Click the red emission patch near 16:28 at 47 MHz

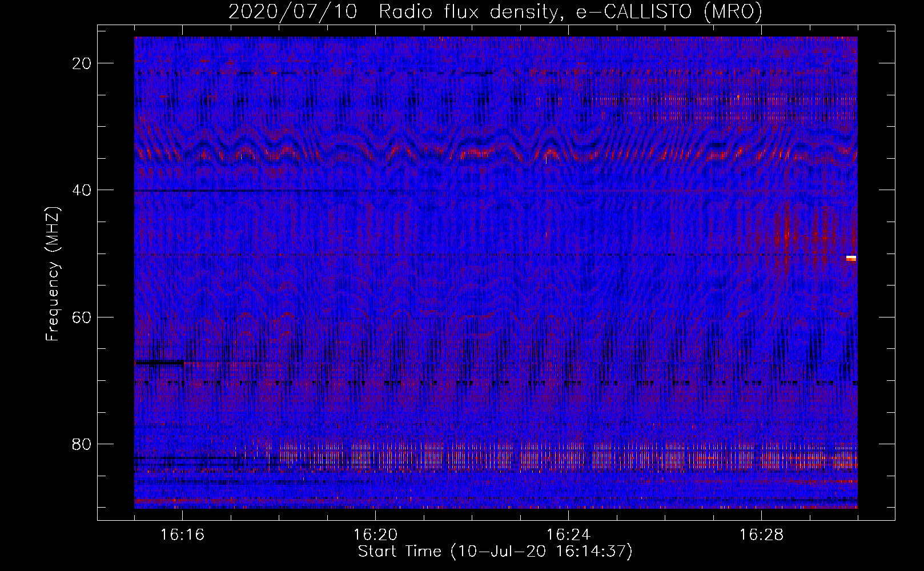(787, 234)
